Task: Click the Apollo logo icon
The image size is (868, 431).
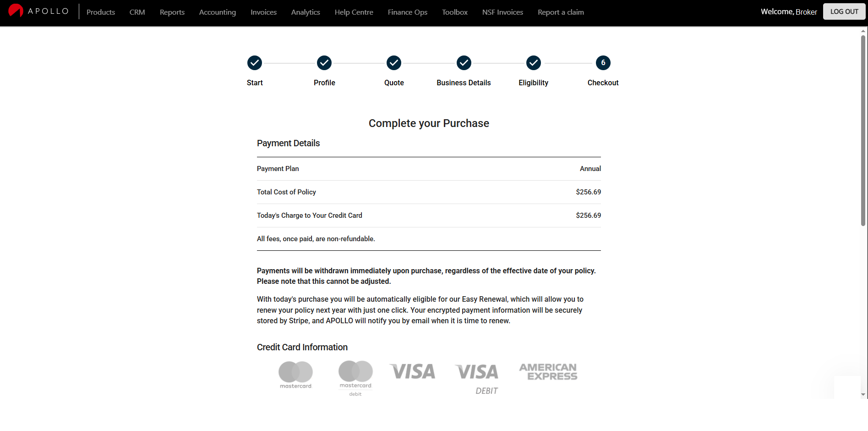Action: pos(16,11)
